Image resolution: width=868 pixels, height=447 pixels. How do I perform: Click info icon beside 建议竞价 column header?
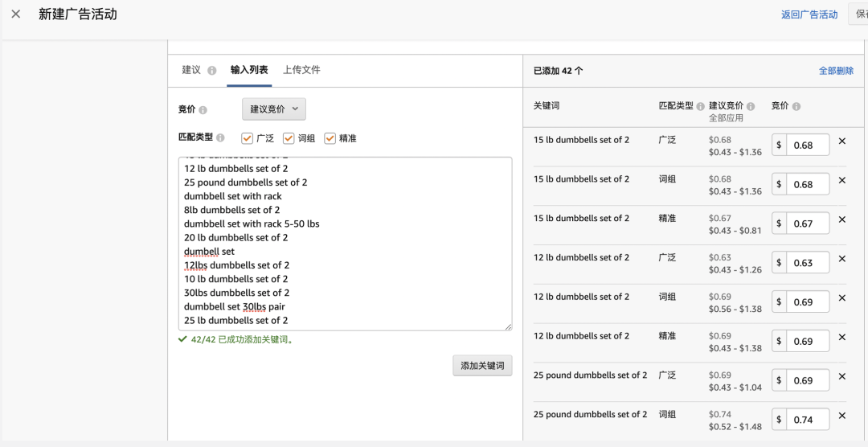tap(751, 106)
